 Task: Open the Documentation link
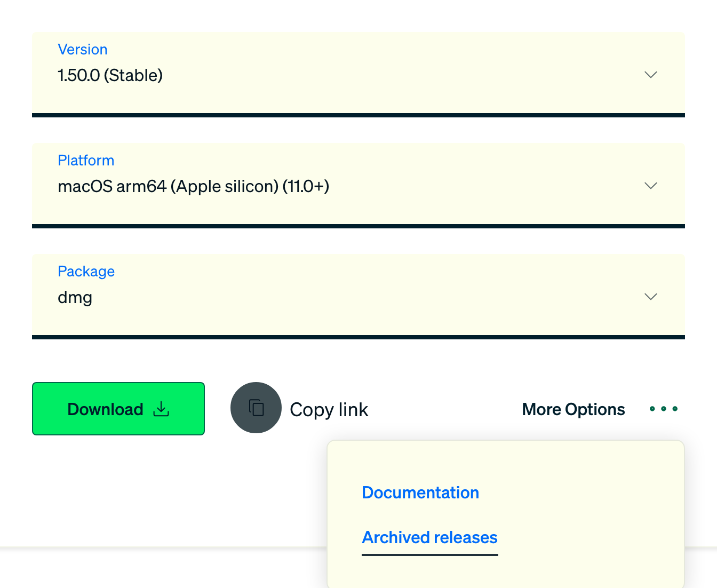tap(420, 492)
